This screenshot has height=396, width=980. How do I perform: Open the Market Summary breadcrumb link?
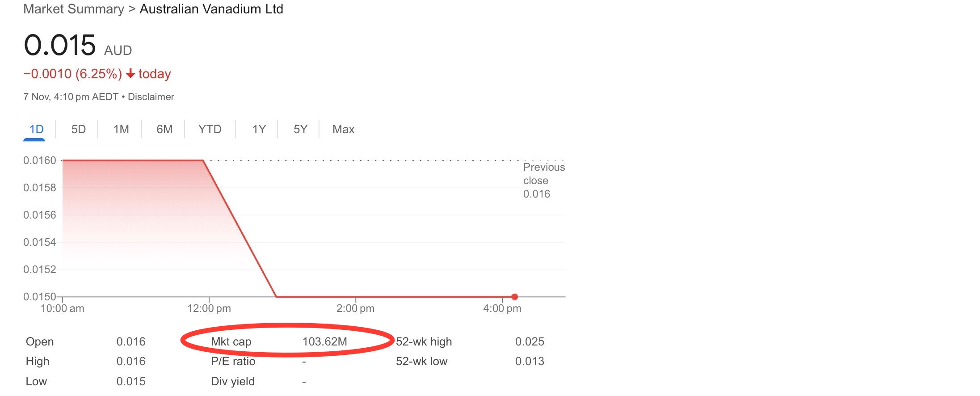coord(74,9)
